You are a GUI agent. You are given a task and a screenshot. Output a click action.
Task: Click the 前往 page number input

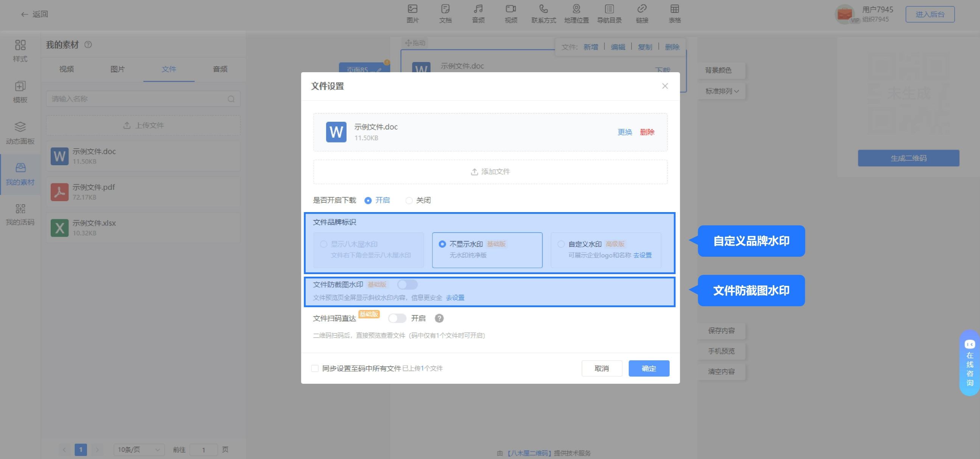tap(204, 450)
